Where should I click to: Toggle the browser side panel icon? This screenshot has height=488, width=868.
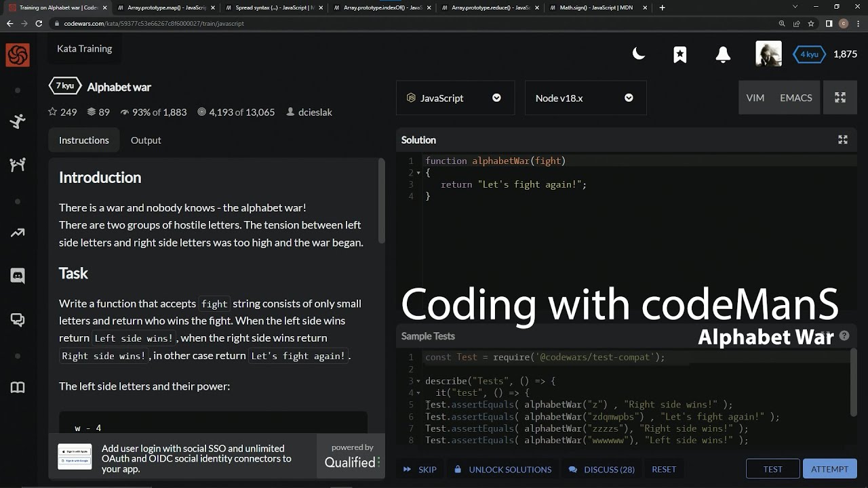point(829,23)
